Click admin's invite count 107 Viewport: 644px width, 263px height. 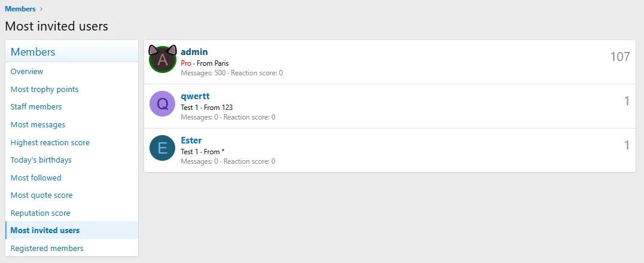(x=620, y=57)
